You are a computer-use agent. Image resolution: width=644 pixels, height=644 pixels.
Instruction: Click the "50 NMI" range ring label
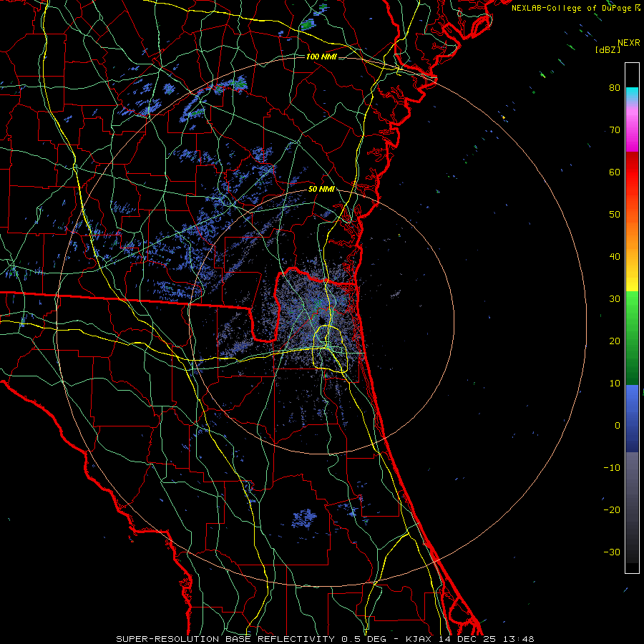[321, 190]
